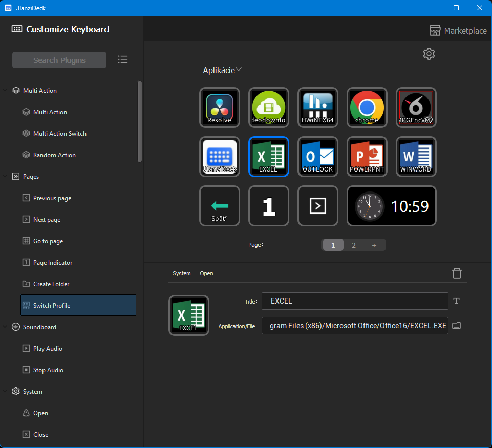Select the Chrome key on the deck

coord(367,108)
